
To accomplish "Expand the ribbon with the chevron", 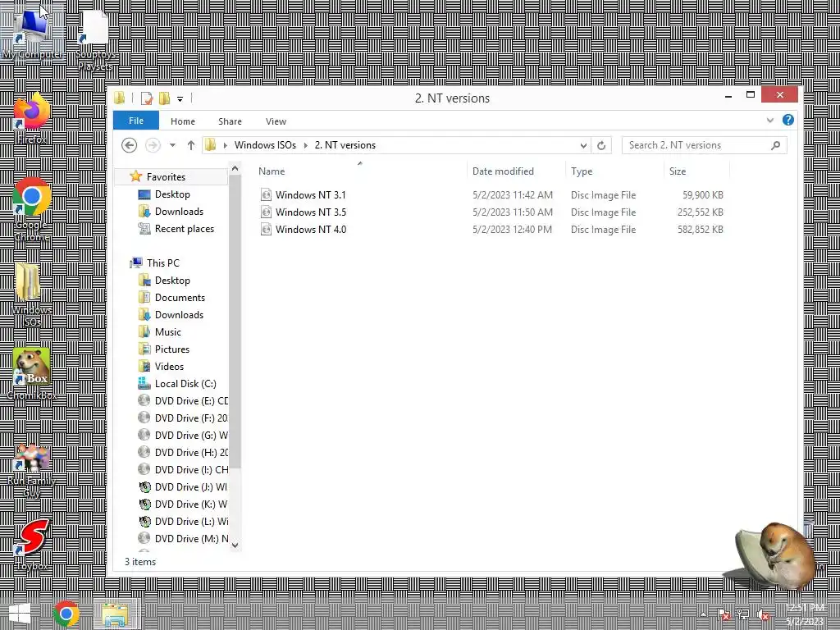I will click(x=769, y=120).
